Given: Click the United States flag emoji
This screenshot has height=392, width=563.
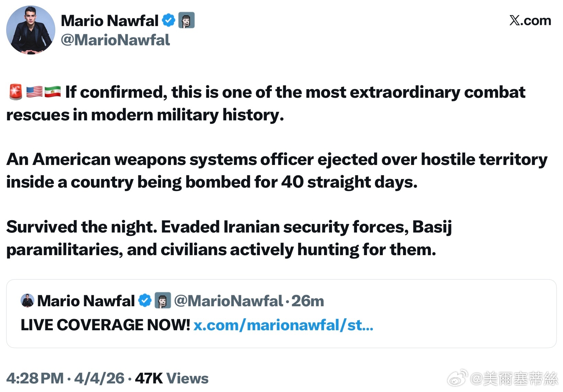Looking at the screenshot, I should click(34, 92).
